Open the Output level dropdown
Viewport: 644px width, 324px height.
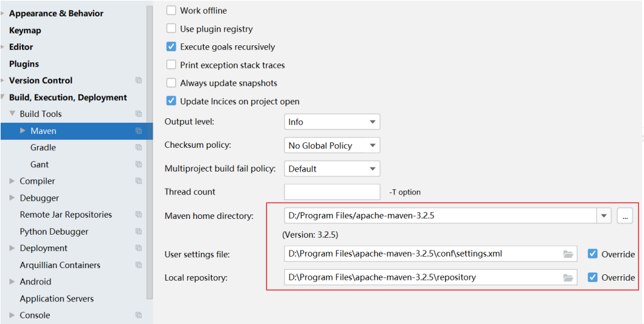(332, 122)
